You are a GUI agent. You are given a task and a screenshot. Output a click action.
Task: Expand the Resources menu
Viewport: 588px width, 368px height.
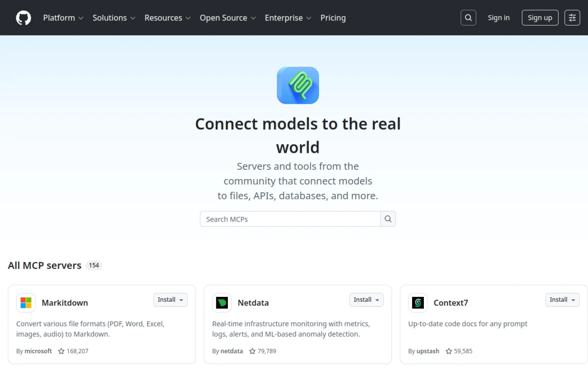tap(167, 18)
